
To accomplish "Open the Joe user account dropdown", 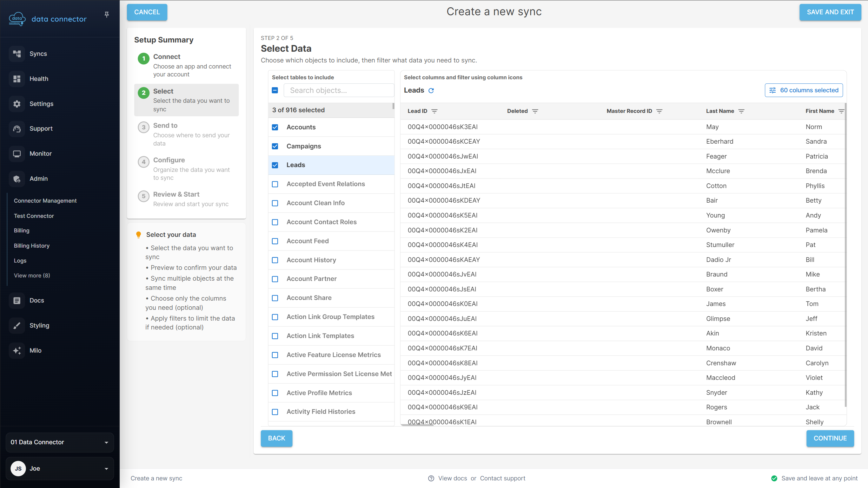I will (60, 468).
